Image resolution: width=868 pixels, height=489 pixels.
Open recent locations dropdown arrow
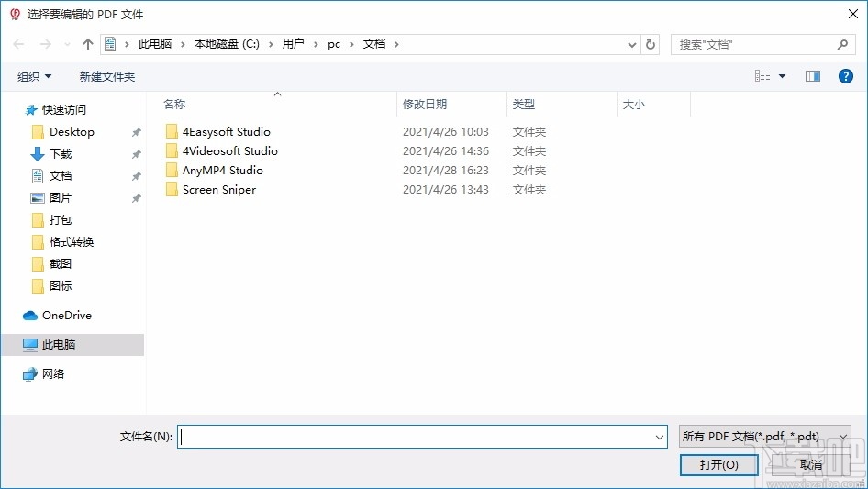click(67, 44)
